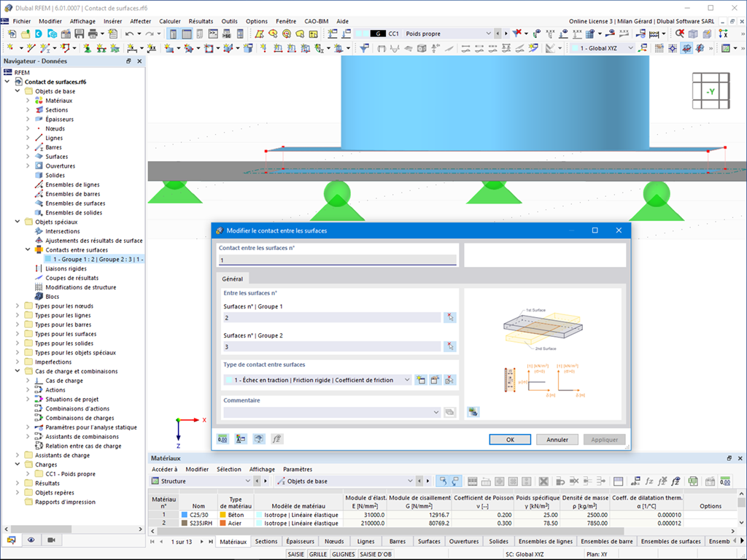Open the 1 - Global XYZ coordinate dropdown
747x560 pixels.
(631, 48)
